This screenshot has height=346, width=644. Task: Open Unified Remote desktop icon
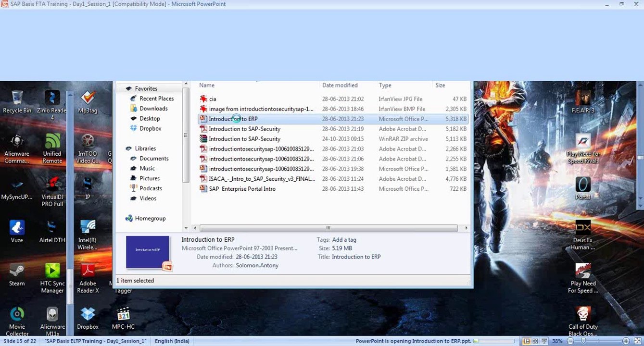pos(52,149)
